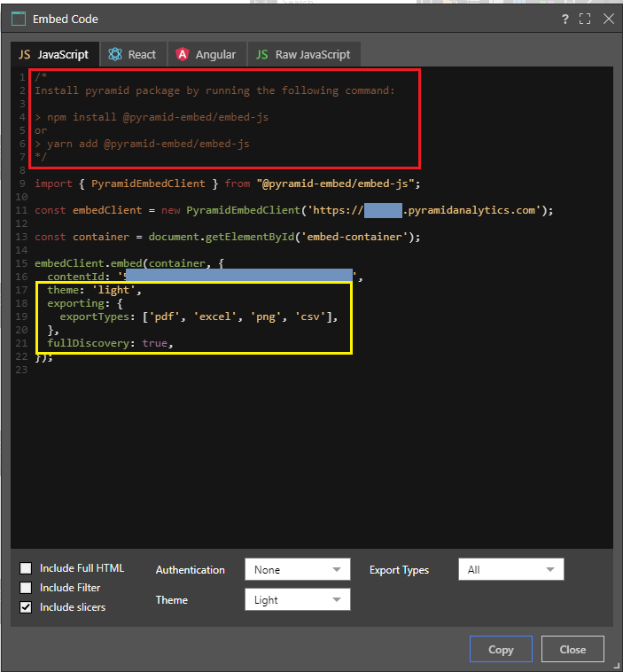Click the contentId line

point(206,277)
